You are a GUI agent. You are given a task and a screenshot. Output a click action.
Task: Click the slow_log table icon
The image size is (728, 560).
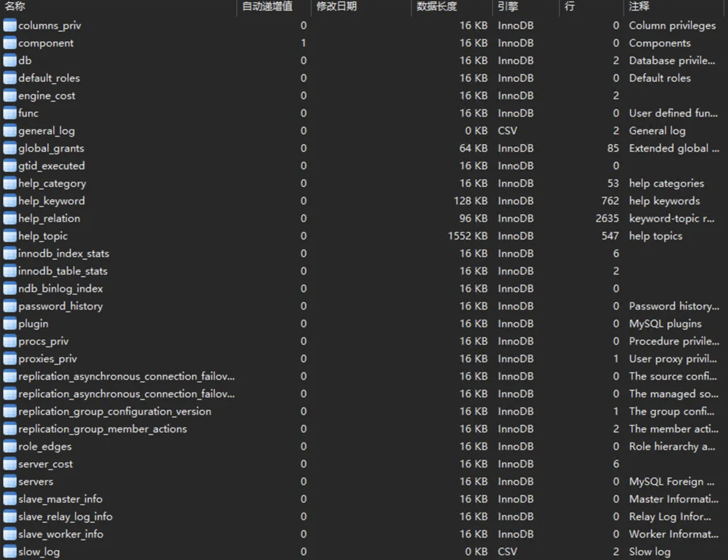pos(10,552)
